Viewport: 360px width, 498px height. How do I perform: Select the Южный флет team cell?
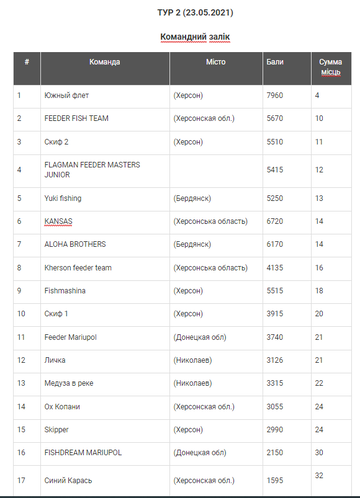(105, 96)
